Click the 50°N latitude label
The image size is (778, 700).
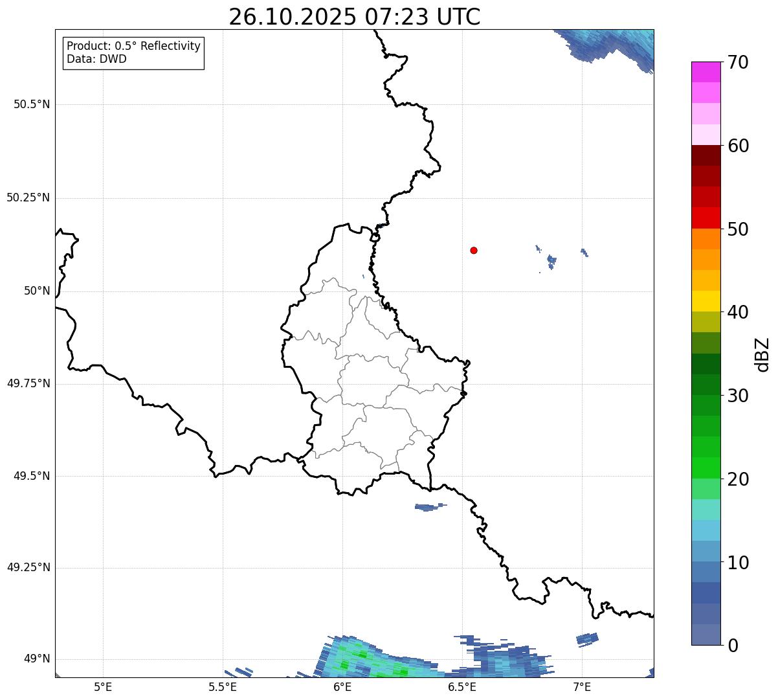coord(37,291)
